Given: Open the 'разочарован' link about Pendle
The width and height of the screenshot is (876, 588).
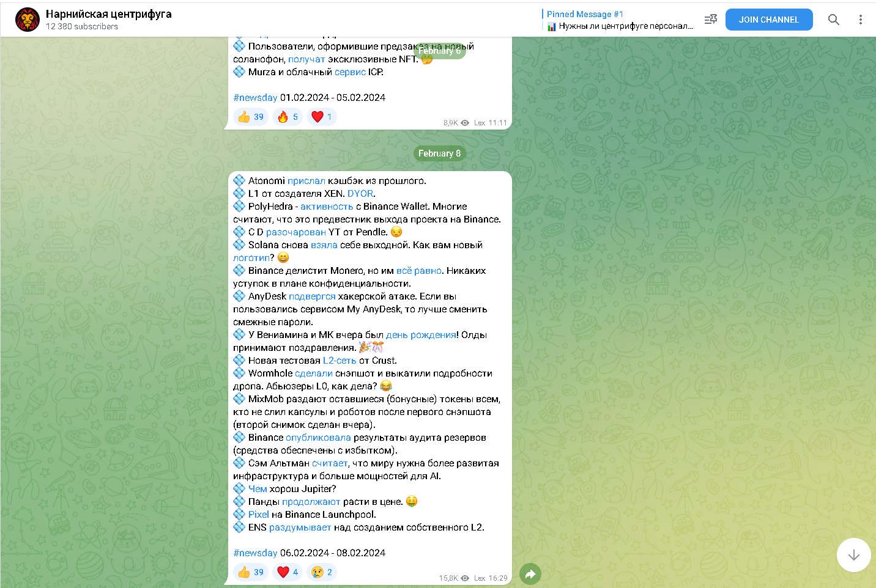Looking at the screenshot, I should coord(296,232).
